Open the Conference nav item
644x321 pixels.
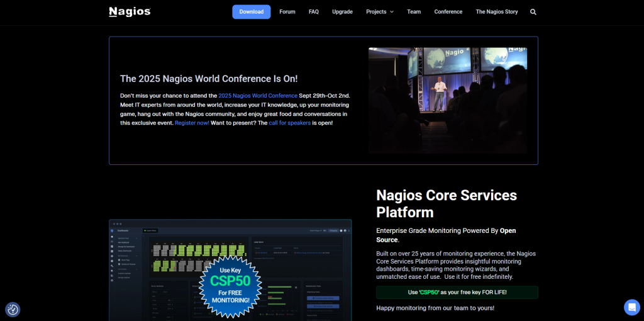click(x=448, y=12)
